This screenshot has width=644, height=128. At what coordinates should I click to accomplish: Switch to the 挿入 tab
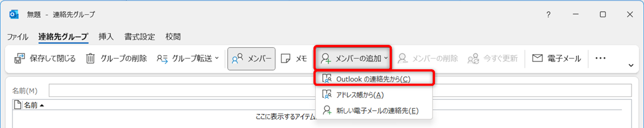coord(106,37)
